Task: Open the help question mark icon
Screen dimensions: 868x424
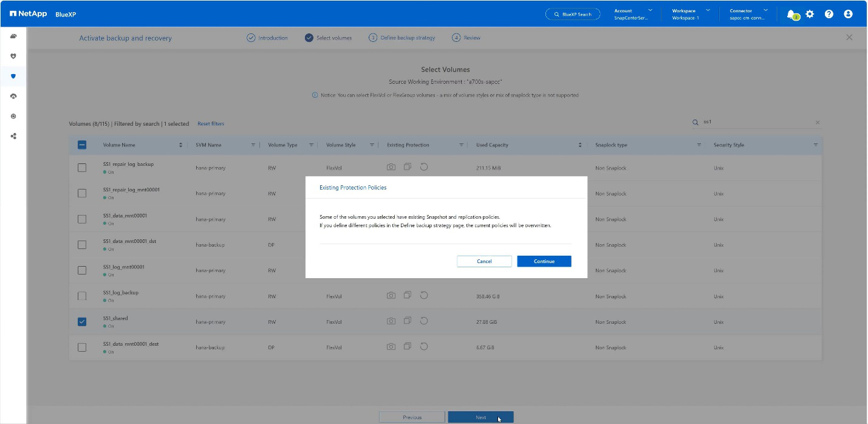Action: (x=829, y=14)
